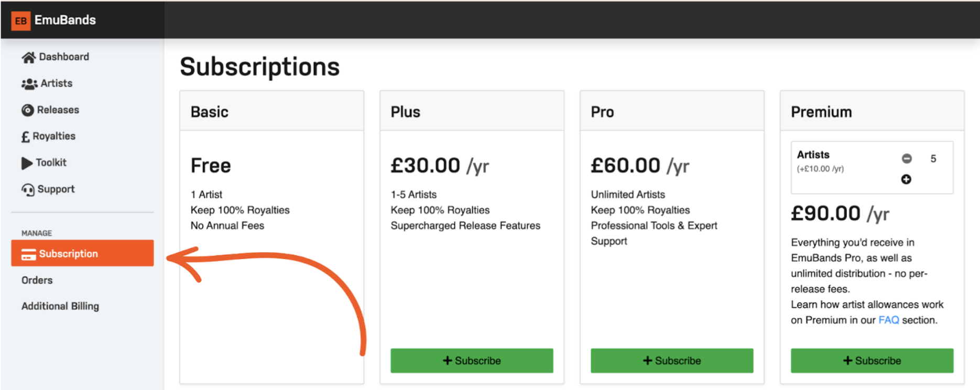The image size is (980, 390).
Task: Click the Artists group icon
Action: (29, 84)
